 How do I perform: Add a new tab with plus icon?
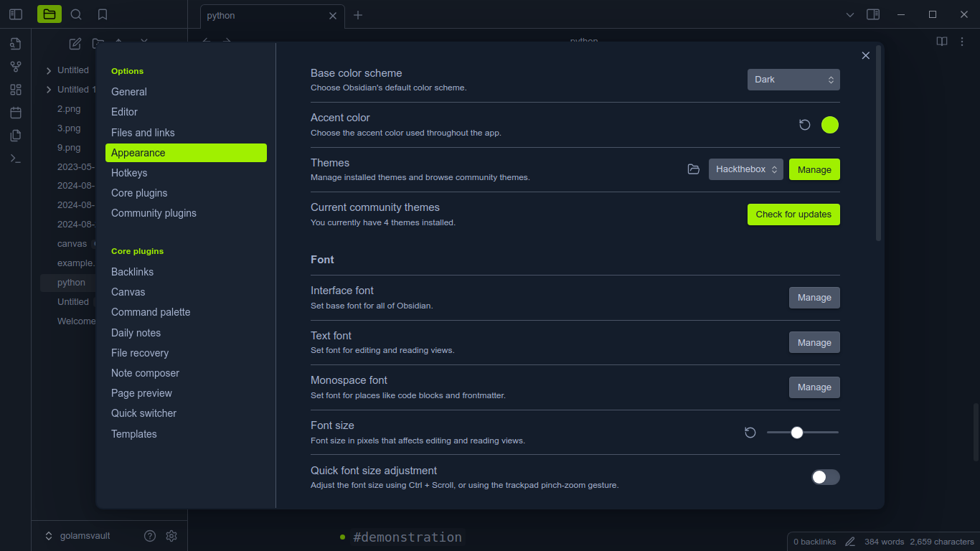pyautogui.click(x=358, y=15)
